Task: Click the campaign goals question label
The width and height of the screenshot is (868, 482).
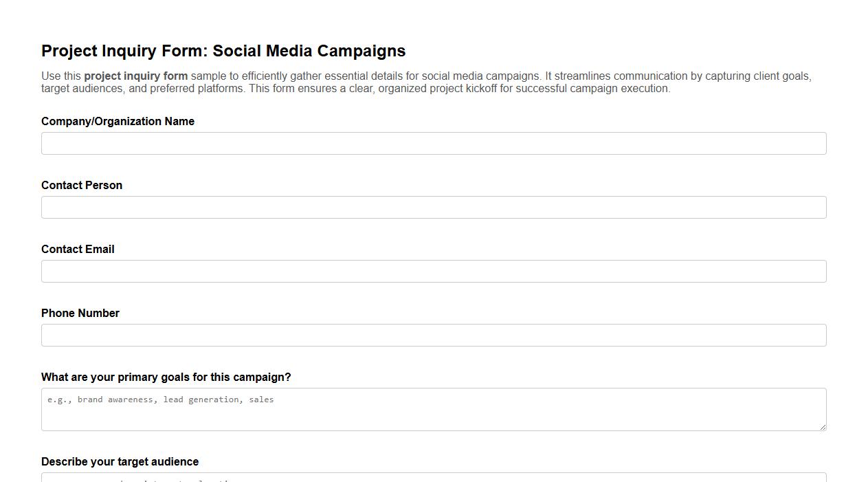Action: click(166, 377)
